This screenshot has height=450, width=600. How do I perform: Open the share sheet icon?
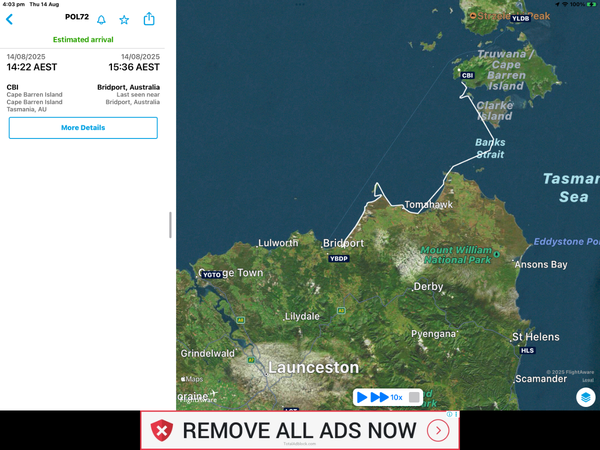coord(149,19)
